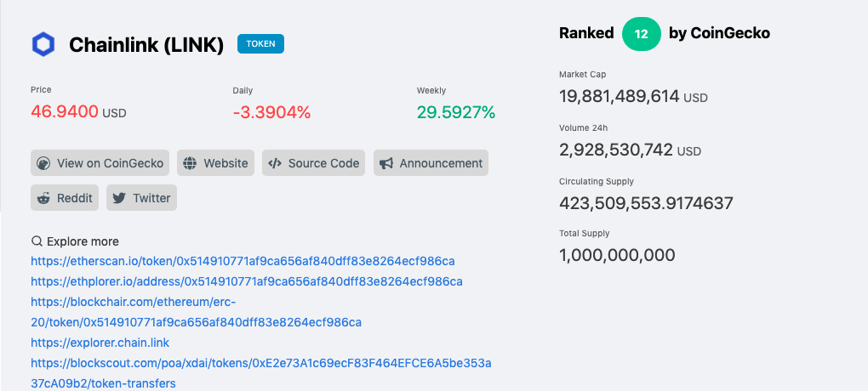Click the green rank 12 badge
Image resolution: width=868 pixels, height=391 pixels.
click(641, 34)
